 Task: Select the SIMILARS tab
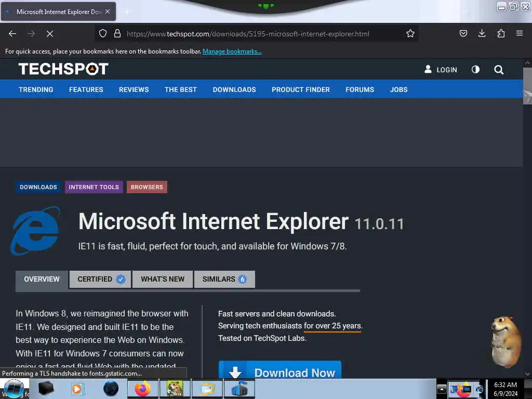tap(224, 279)
